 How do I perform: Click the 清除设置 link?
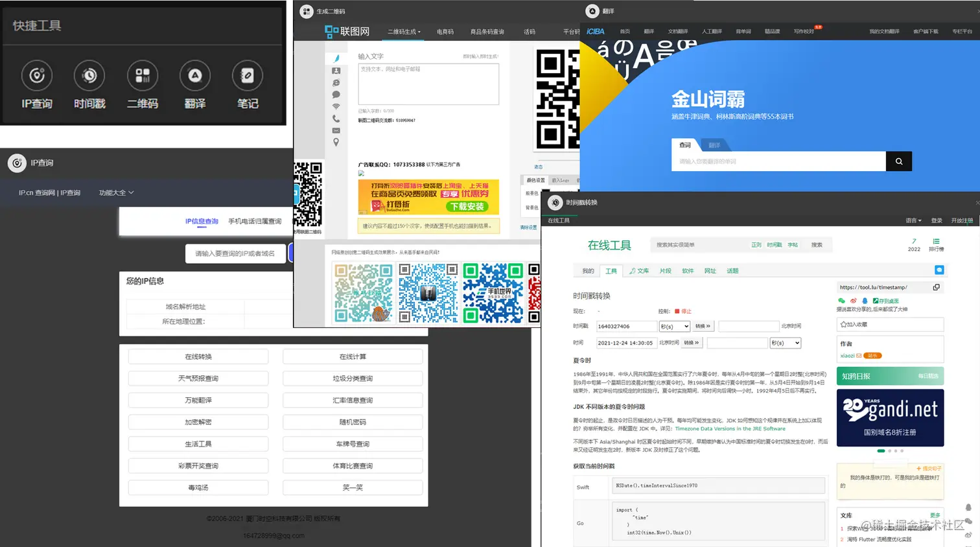(x=528, y=227)
